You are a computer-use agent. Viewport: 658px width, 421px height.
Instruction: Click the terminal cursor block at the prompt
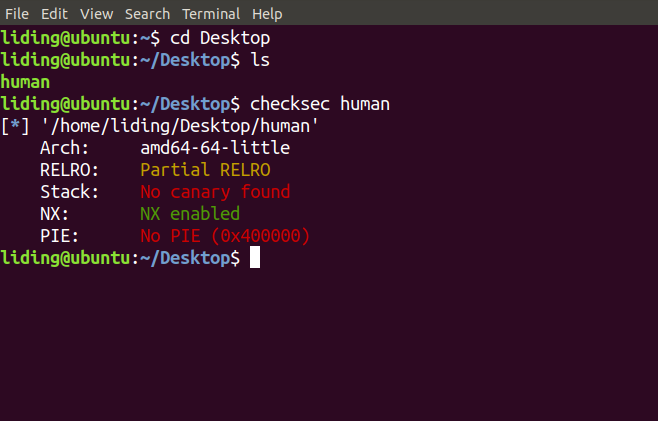coord(255,258)
